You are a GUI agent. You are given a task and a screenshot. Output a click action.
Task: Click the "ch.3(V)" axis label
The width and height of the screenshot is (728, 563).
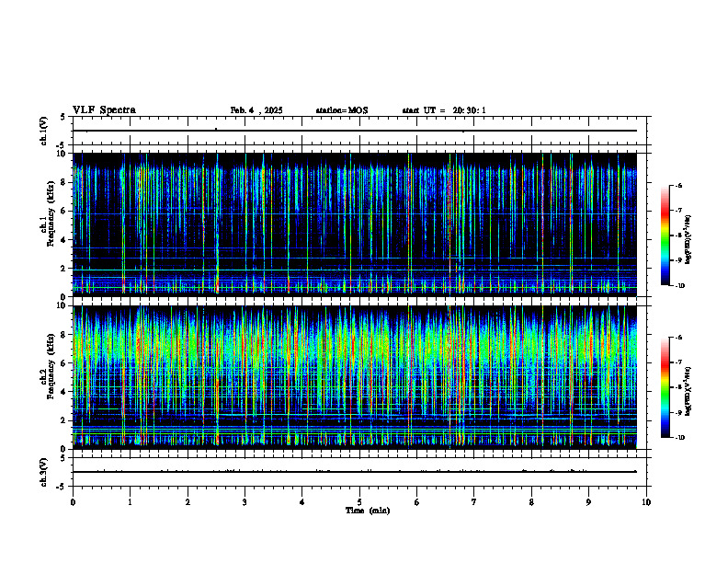[x=43, y=472]
